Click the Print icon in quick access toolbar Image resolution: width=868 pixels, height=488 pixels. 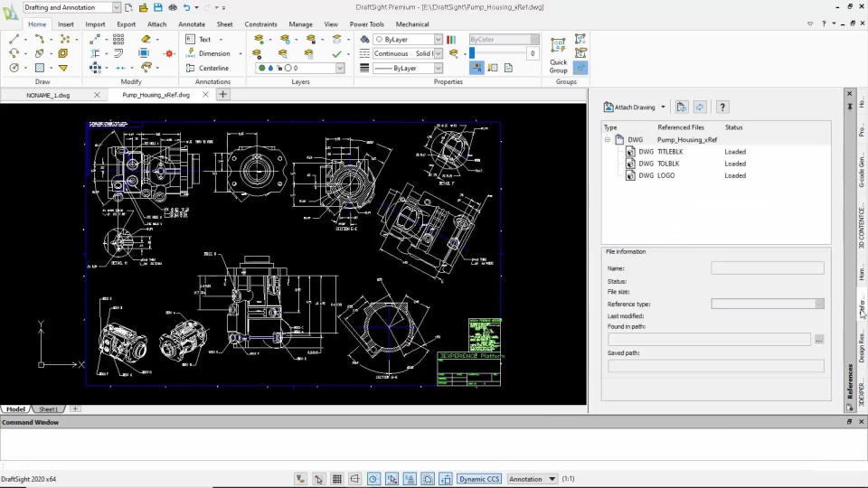pos(173,7)
